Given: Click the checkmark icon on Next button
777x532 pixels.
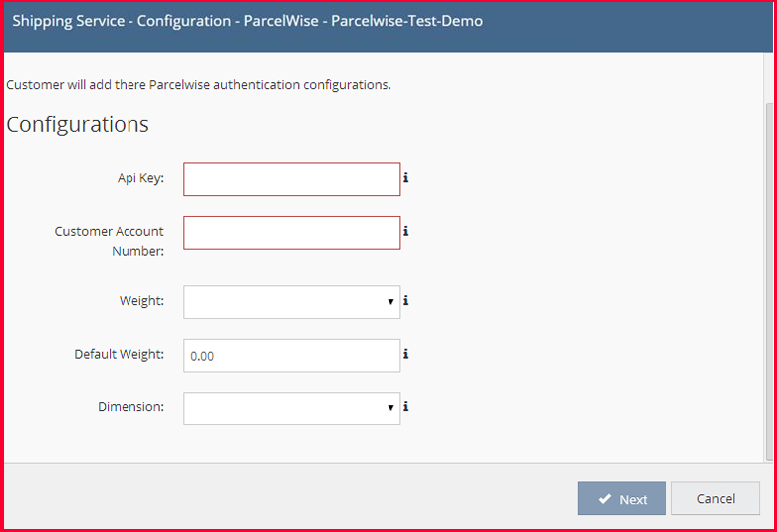Looking at the screenshot, I should click(x=604, y=499).
